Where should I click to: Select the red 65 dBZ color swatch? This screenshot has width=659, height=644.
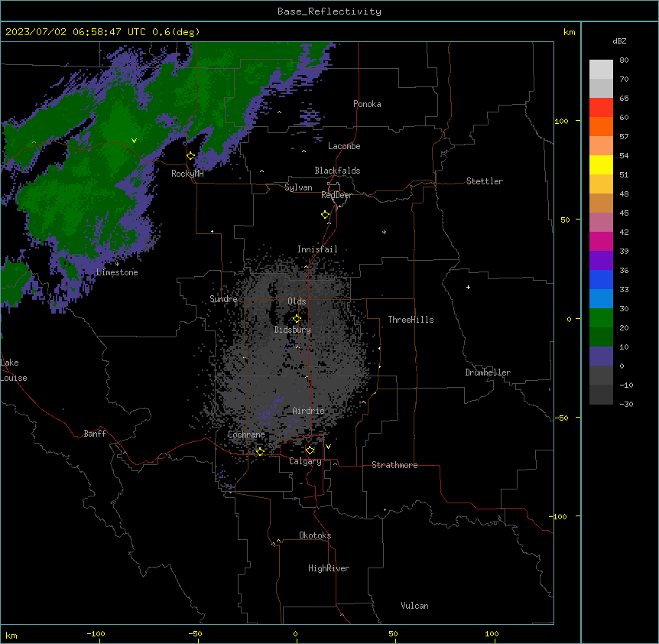[x=601, y=107]
